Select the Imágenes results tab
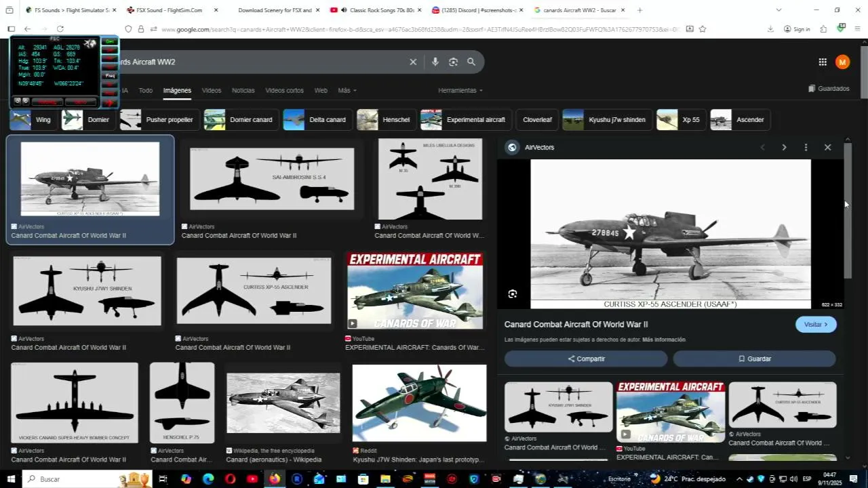This screenshot has height=488, width=868. click(177, 90)
